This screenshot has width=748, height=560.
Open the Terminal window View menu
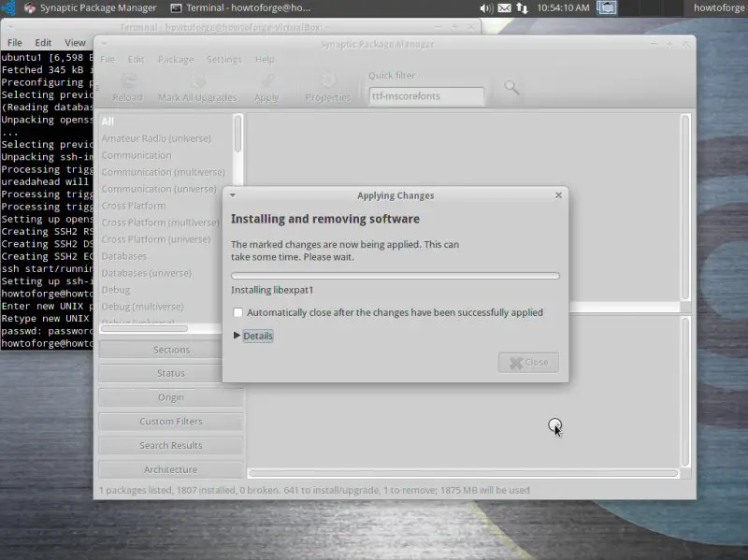75,42
